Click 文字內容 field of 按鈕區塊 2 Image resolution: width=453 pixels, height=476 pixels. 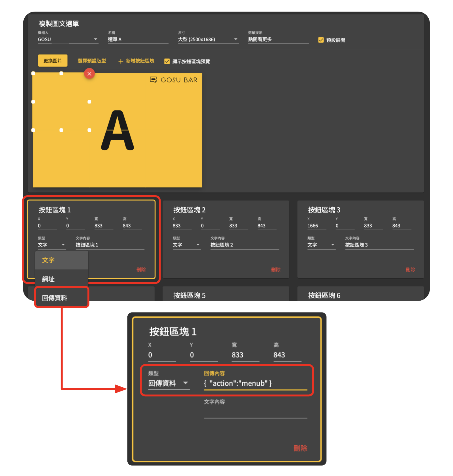click(245, 245)
